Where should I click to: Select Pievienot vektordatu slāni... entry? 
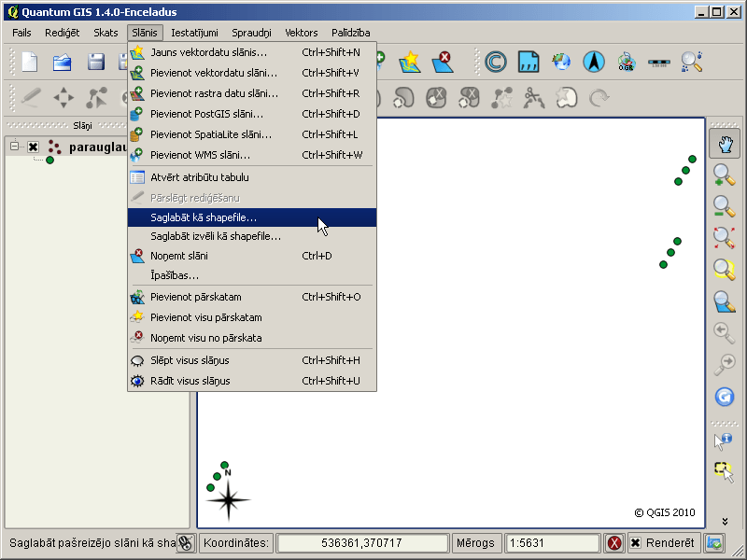(252, 73)
